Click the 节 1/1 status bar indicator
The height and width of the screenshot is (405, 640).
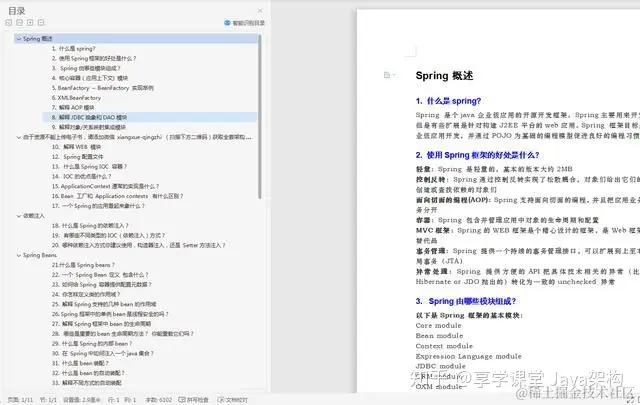tap(48, 400)
